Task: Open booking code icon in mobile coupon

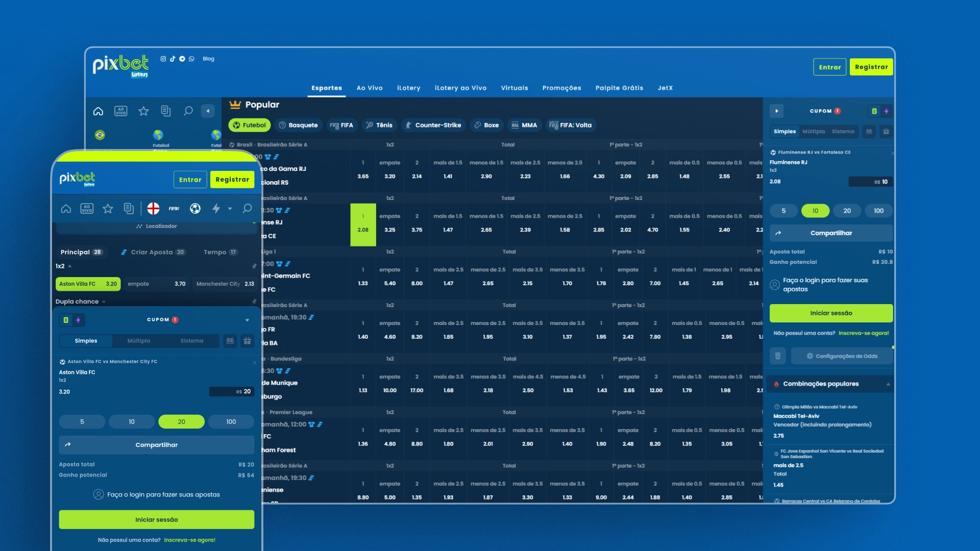Action: coord(230,341)
